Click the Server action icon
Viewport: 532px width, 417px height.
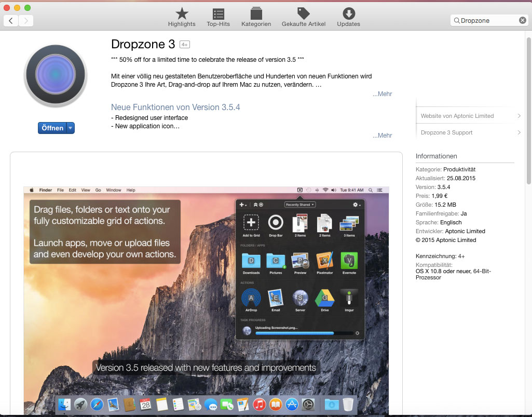click(301, 298)
